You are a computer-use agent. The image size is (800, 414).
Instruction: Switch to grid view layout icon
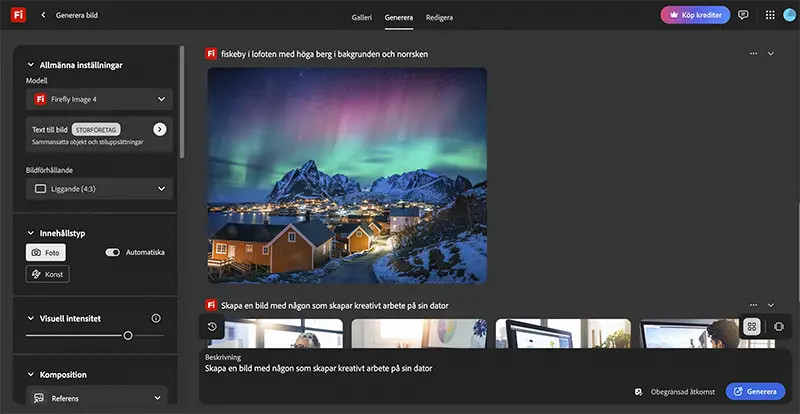tap(752, 327)
